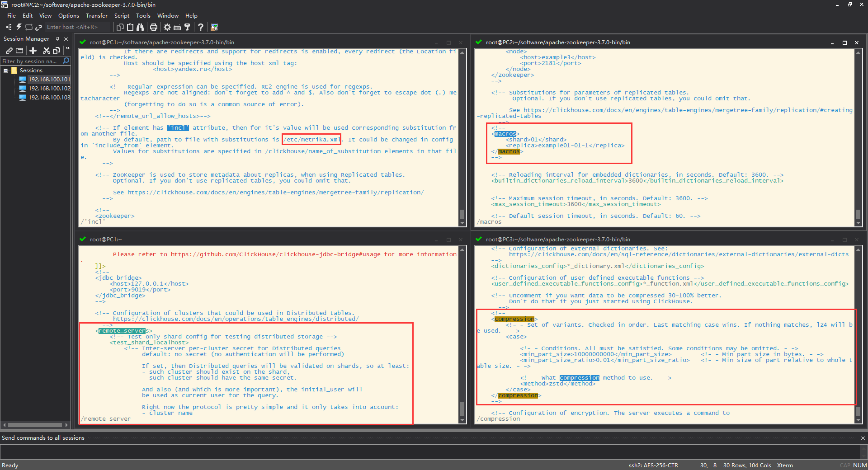868x470 pixels.
Task: Click the distributed table_engines URL in PC1:~ pane
Action: (x=236, y=319)
